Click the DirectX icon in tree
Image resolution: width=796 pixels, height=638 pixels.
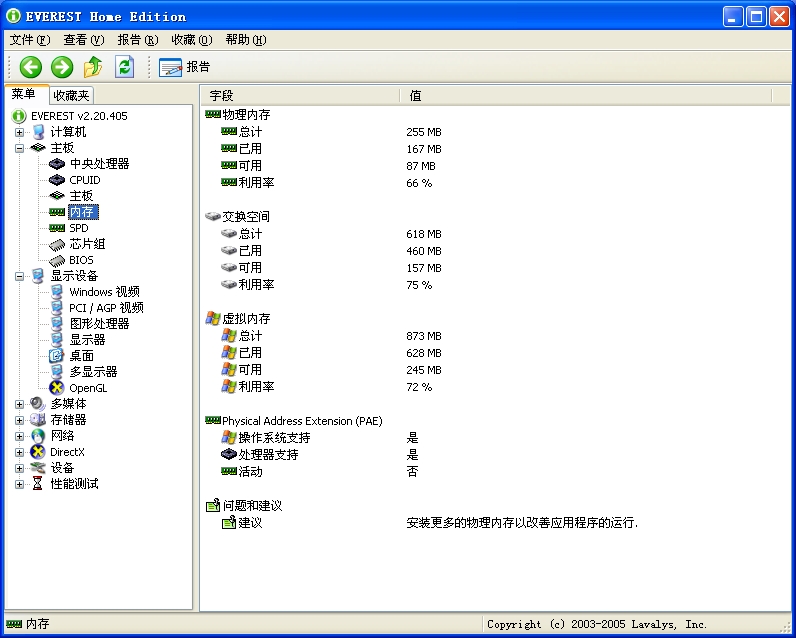pyautogui.click(x=38, y=452)
